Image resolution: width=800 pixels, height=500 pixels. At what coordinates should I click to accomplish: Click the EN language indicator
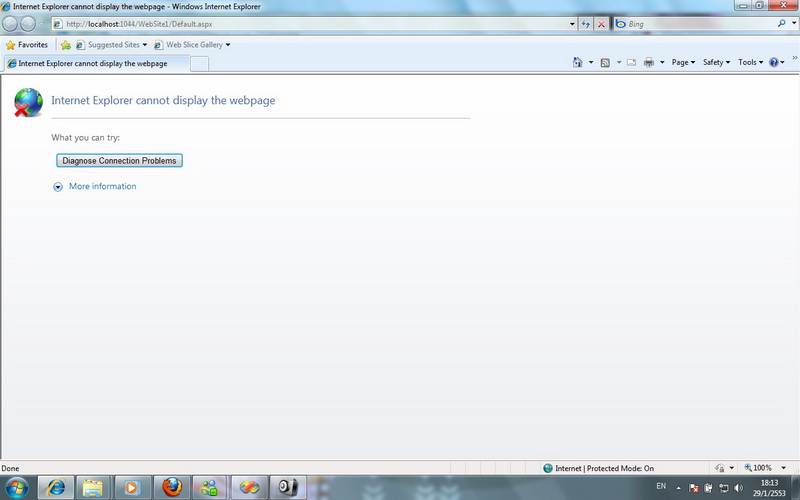pos(661,486)
